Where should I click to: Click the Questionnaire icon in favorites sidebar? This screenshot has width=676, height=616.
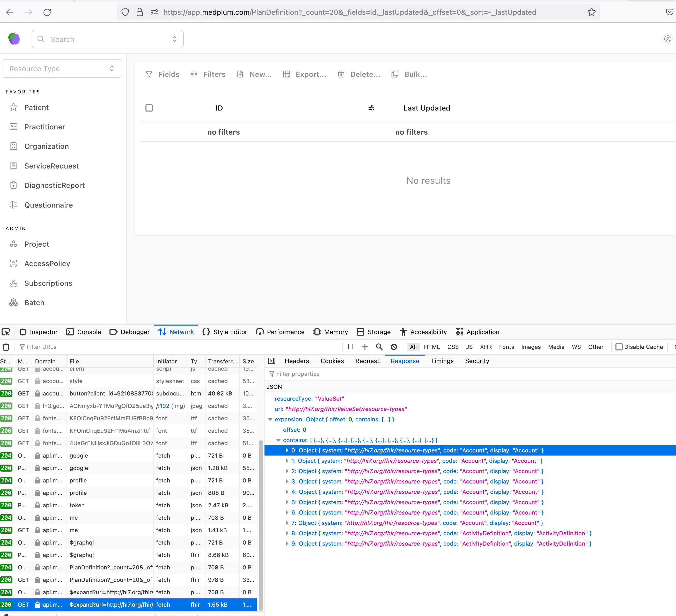tap(13, 205)
